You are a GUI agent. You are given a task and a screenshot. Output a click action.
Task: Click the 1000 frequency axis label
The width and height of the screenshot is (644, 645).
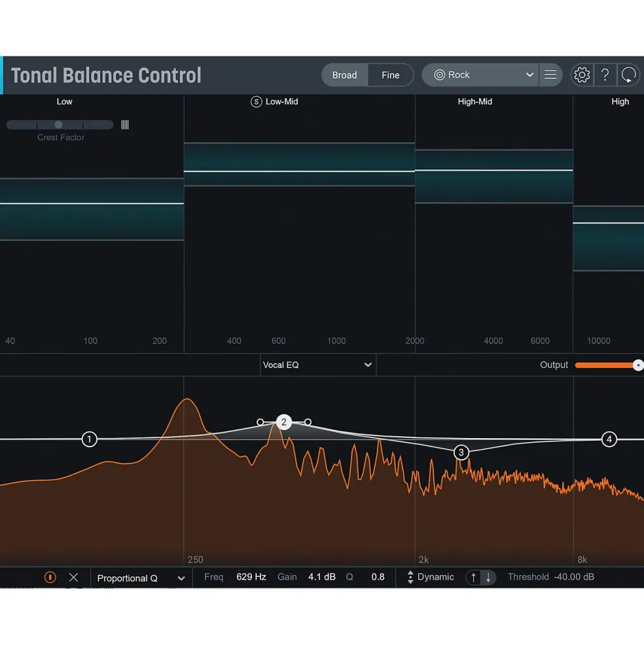(x=336, y=341)
